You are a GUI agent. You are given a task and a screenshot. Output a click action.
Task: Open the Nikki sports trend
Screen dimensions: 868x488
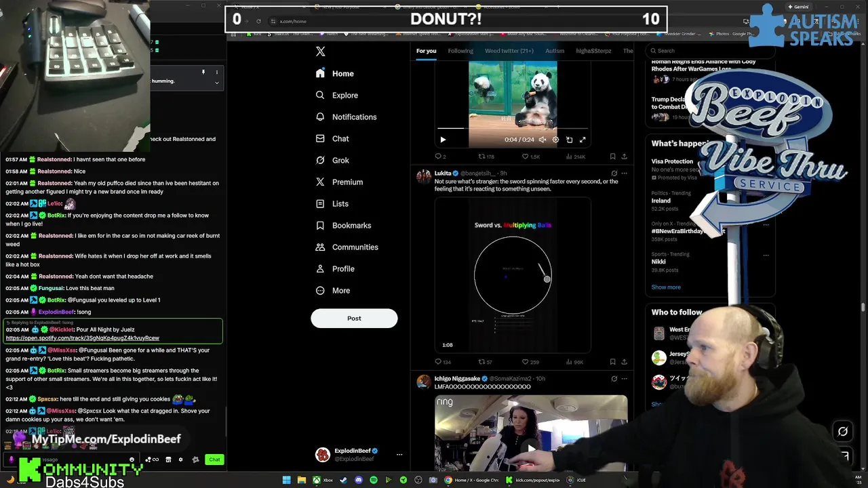pos(658,262)
